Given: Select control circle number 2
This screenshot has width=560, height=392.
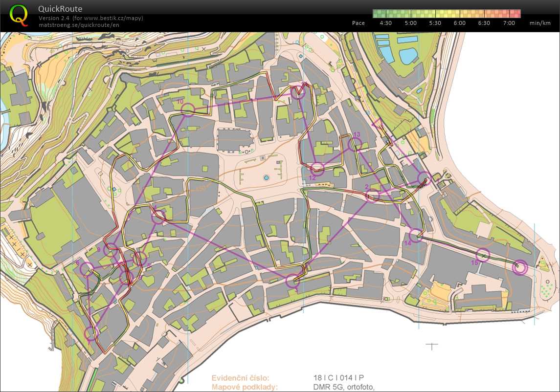Looking at the screenshot, I should [373, 196].
